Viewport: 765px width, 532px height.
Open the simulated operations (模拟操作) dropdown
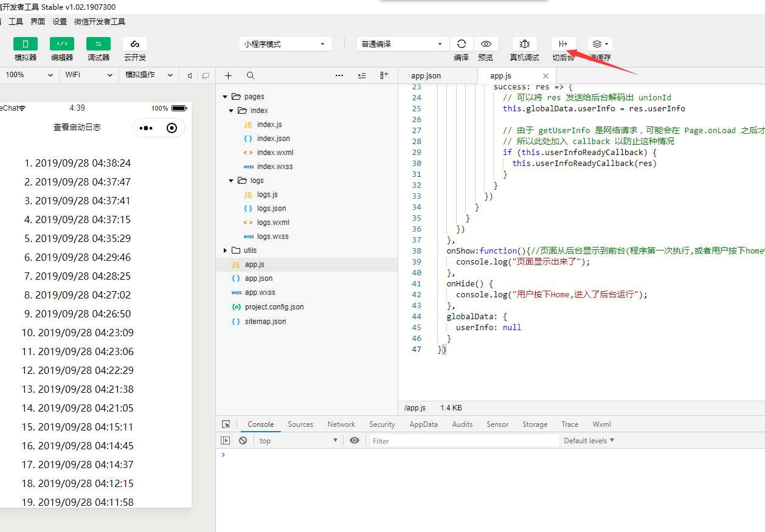pos(149,75)
